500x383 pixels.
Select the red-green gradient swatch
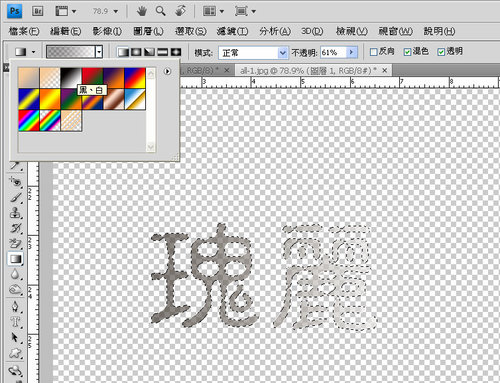point(92,78)
